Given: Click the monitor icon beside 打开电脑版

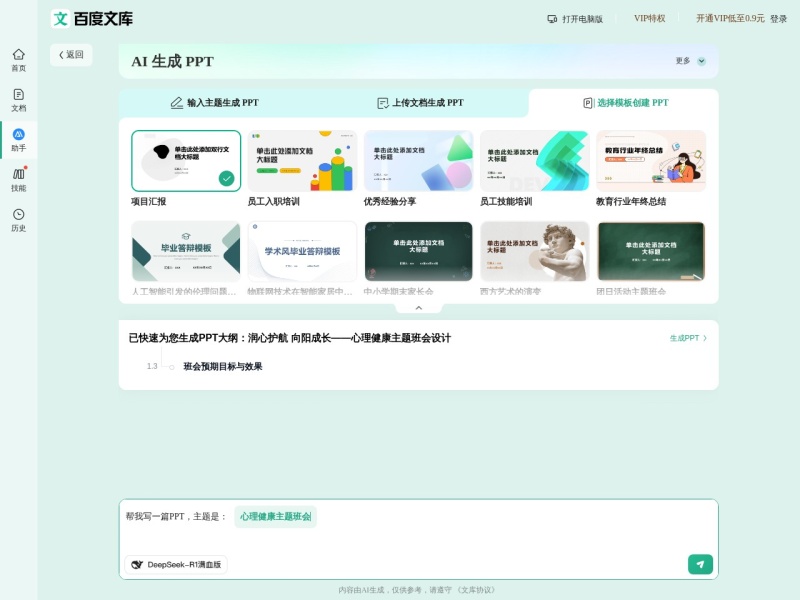Looking at the screenshot, I should [552, 19].
